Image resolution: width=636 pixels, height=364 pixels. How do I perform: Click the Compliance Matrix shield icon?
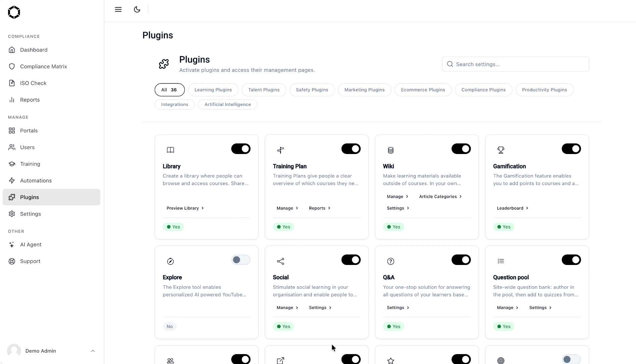point(12,66)
